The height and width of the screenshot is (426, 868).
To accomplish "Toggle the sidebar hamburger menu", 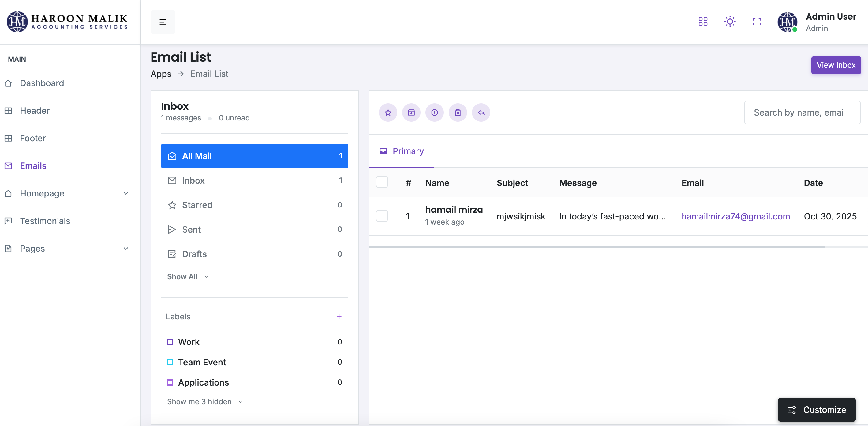I will [x=163, y=22].
